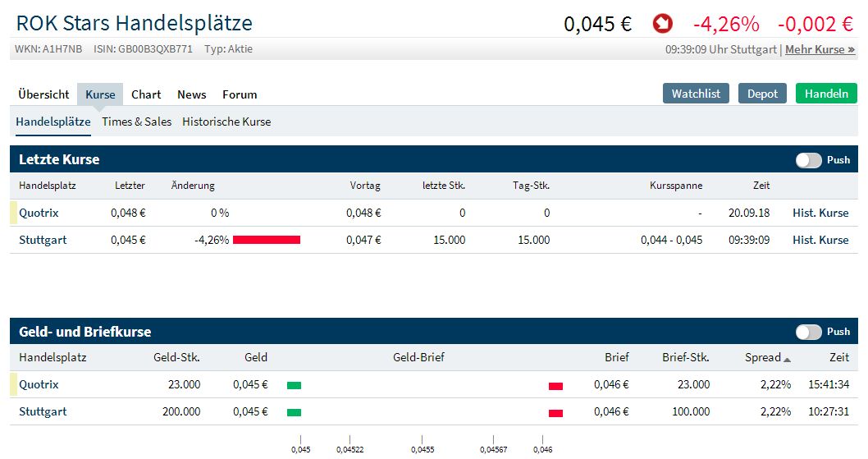The image size is (868, 459).
Task: Sort table by Spread column
Action: tap(763, 357)
